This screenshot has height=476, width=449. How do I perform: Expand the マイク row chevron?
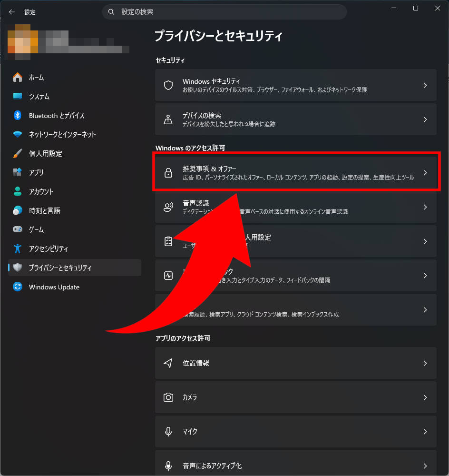pyautogui.click(x=425, y=431)
